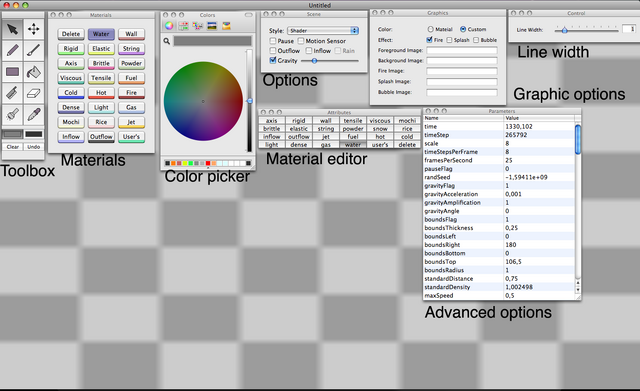
Task: Click the magnifier color sampler in Colors
Action: click(167, 41)
